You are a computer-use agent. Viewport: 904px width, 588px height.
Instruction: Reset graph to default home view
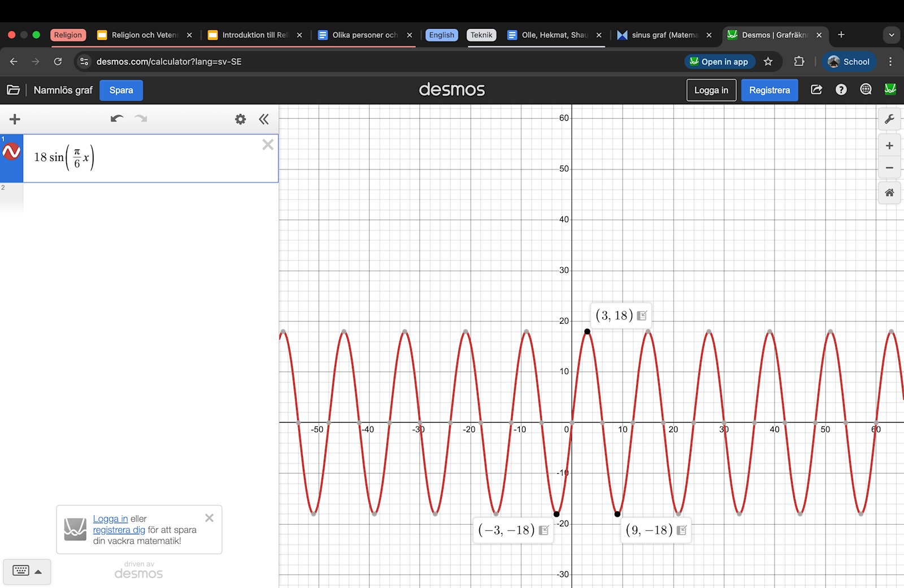(889, 193)
